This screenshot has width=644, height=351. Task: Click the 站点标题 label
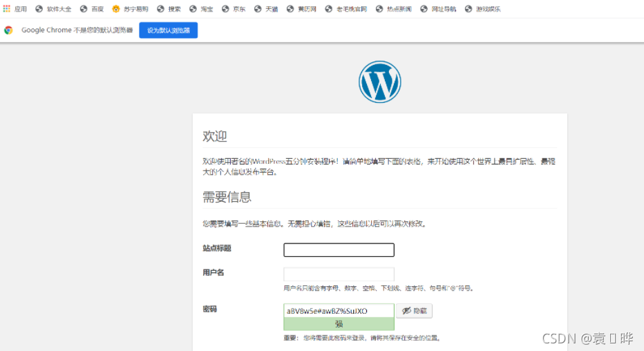217,248
